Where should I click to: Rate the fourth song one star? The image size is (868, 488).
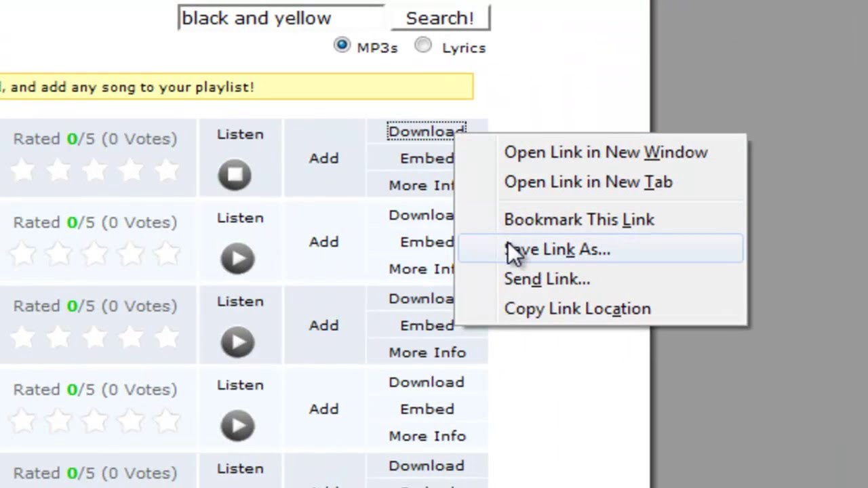[22, 421]
